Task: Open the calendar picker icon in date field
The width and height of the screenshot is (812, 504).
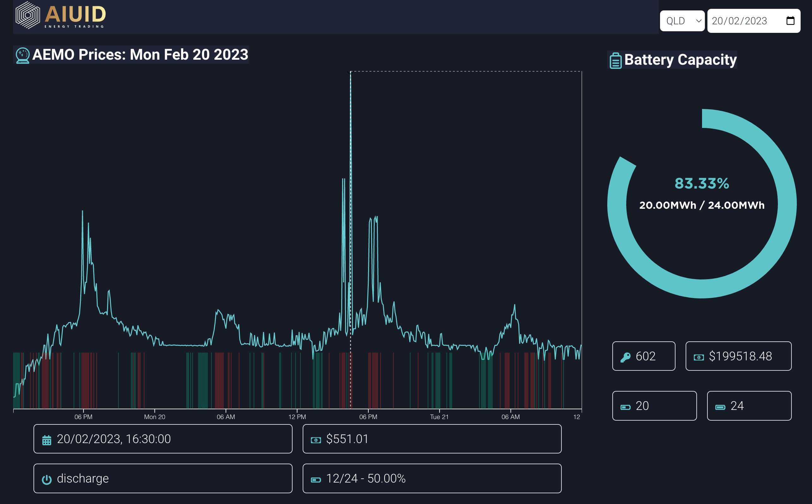Action: coord(790,21)
